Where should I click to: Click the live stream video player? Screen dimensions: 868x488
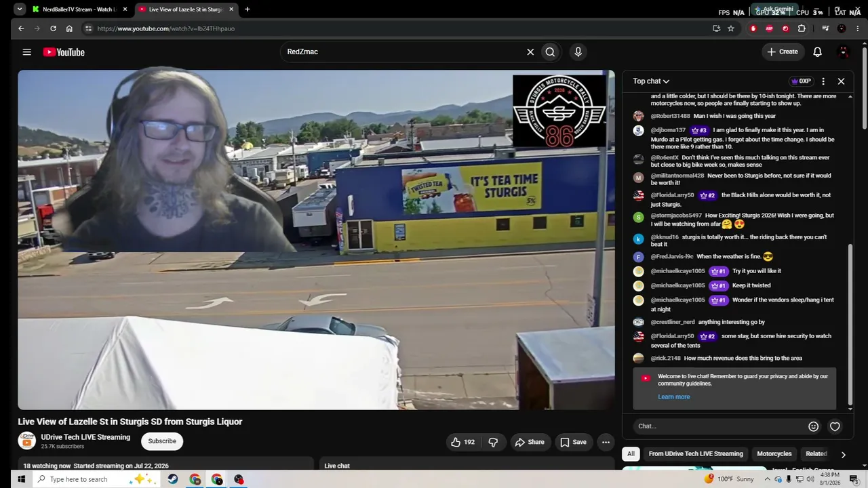pos(316,240)
